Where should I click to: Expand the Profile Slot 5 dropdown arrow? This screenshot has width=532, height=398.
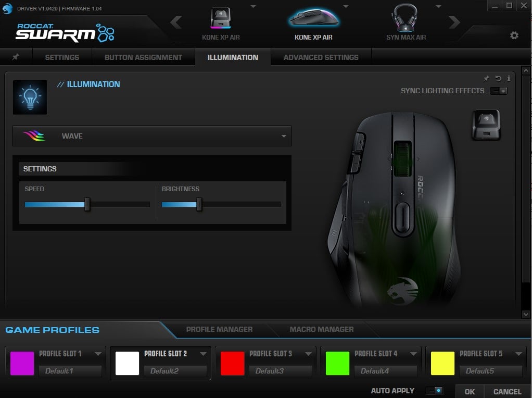click(518, 354)
